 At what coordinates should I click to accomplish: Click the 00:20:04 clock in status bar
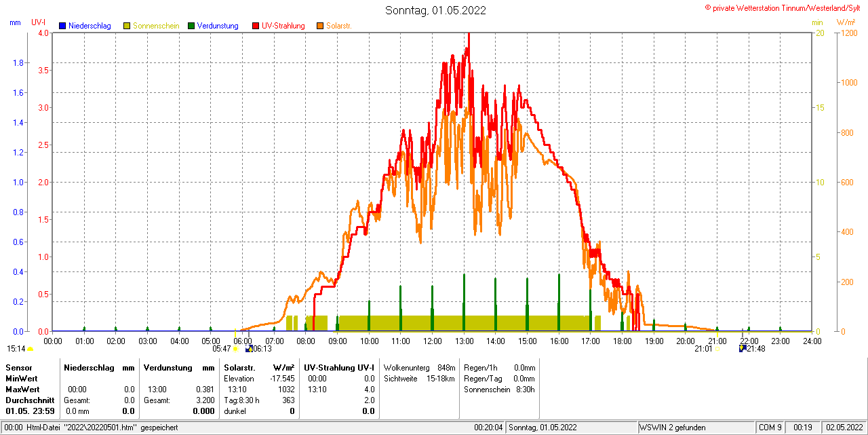coord(488,428)
